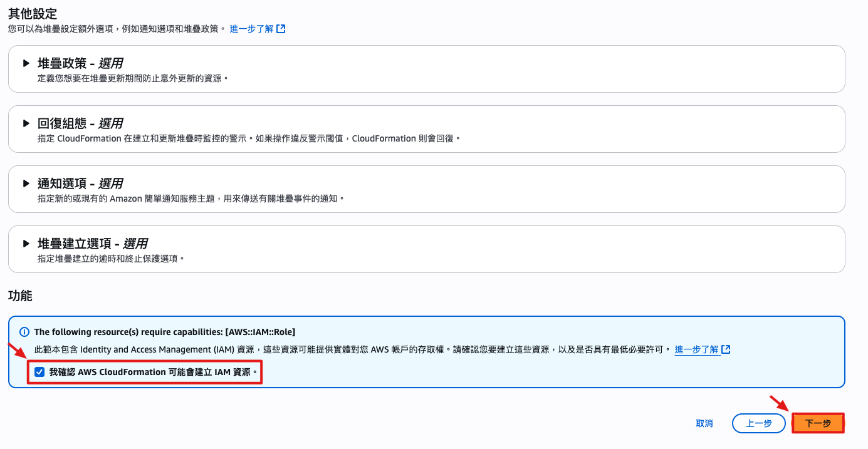Click the 堆疊政策 description text

(133, 78)
